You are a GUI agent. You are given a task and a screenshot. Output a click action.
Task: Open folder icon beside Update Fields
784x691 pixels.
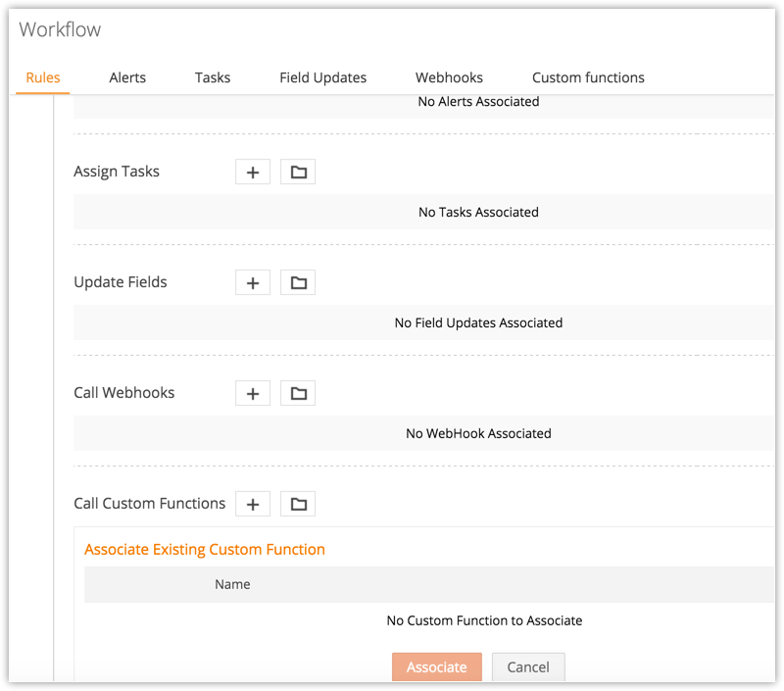(x=298, y=283)
